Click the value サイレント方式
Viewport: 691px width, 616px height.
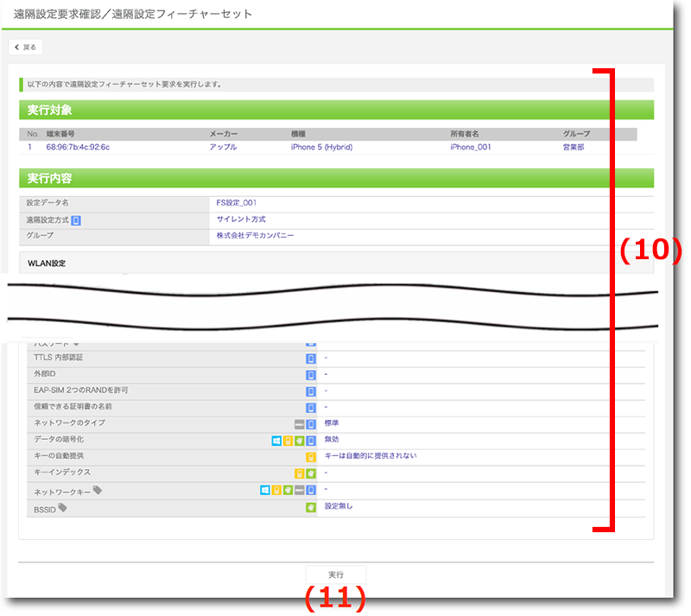(241, 219)
